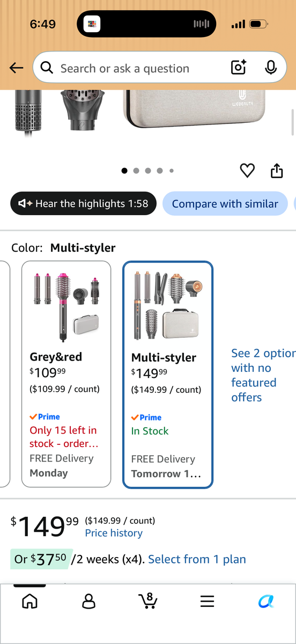Open the account profile icon
Viewport: 296px width, 644px height.
click(x=88, y=601)
